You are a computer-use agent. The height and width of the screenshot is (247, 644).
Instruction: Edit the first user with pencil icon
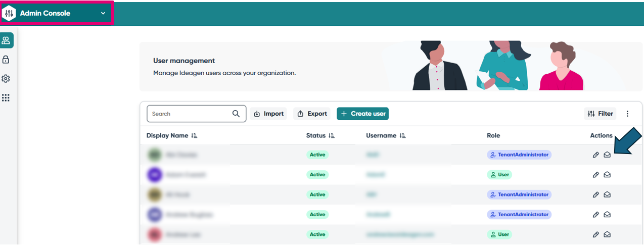(595, 155)
